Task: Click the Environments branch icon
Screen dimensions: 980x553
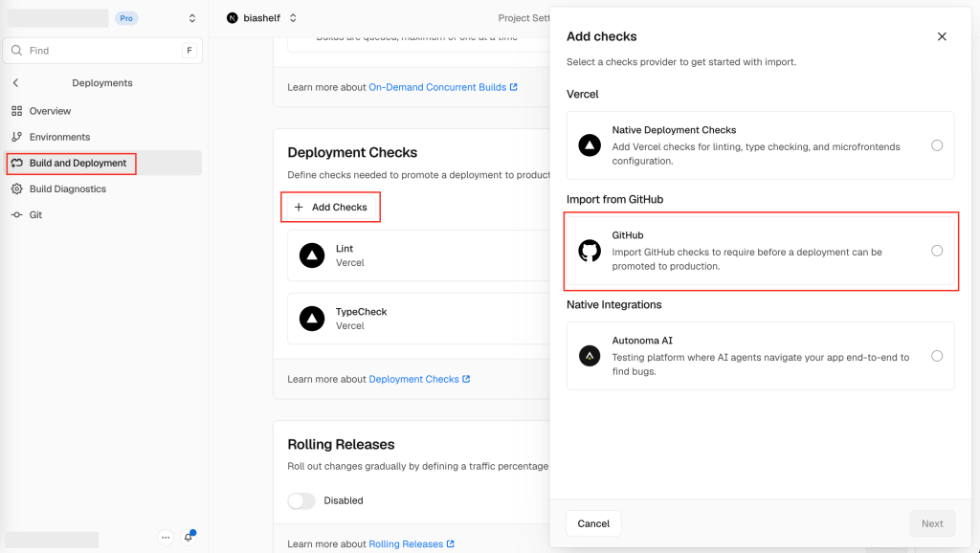Action: click(x=17, y=137)
